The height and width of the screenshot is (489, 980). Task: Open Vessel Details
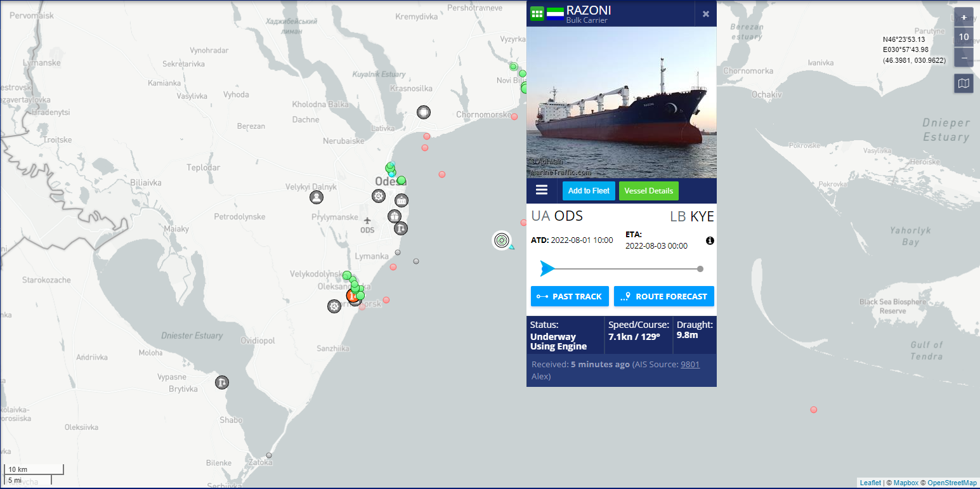pos(648,190)
